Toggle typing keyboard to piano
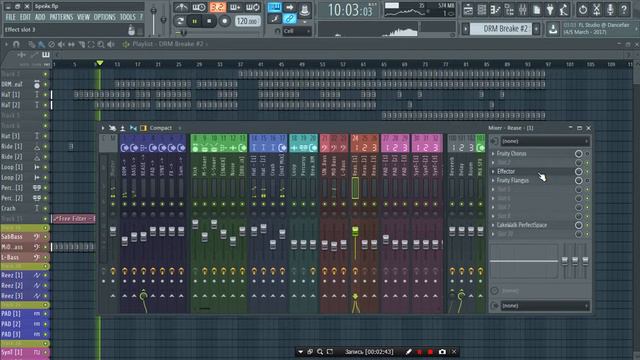Image resolution: width=640 pixels, height=360 pixels. pyautogui.click(x=275, y=7)
